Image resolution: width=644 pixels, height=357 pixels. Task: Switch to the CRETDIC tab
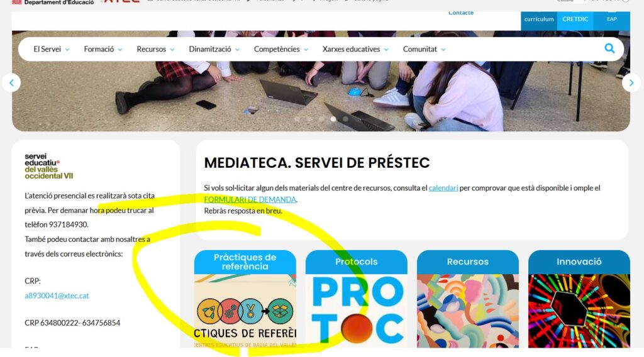click(575, 21)
